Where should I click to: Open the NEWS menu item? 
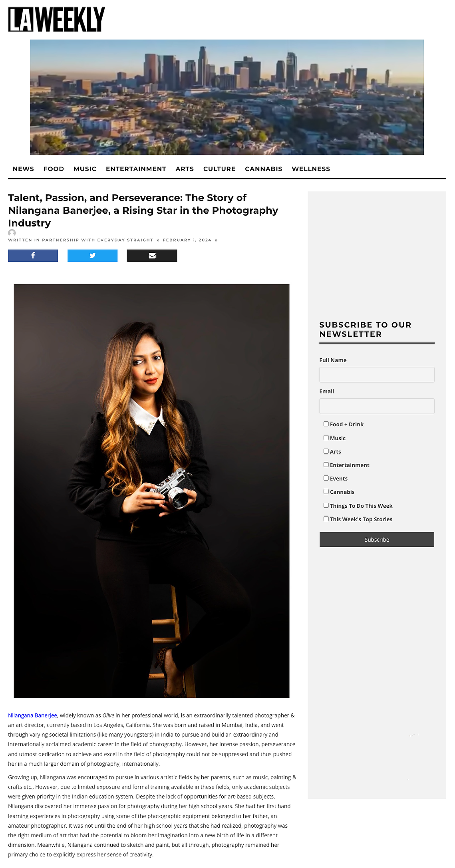pos(23,169)
